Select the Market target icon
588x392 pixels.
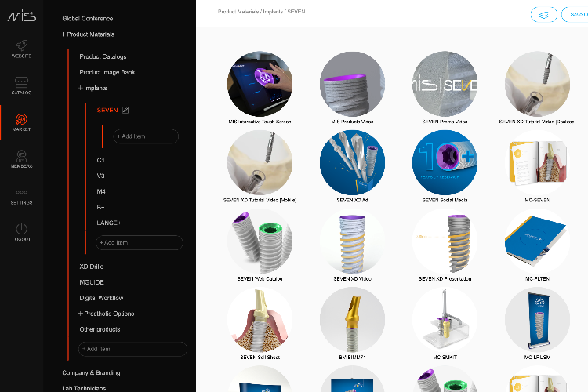pyautogui.click(x=21, y=122)
